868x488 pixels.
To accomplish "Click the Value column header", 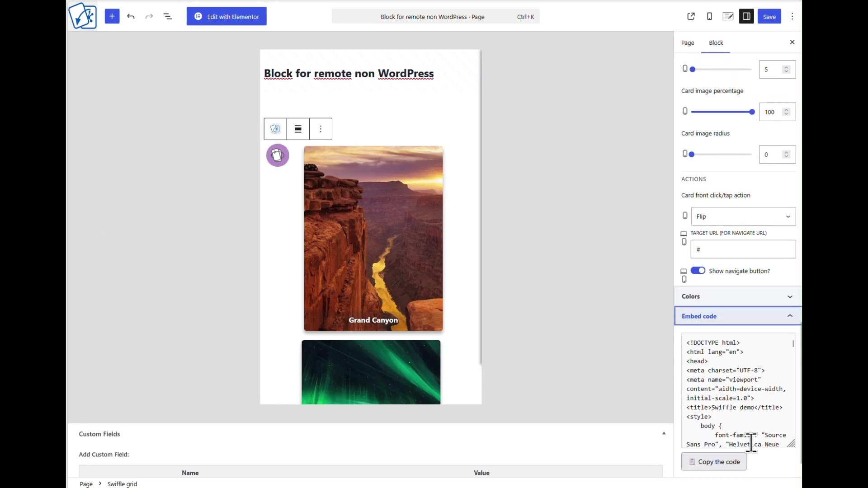I will click(x=481, y=473).
